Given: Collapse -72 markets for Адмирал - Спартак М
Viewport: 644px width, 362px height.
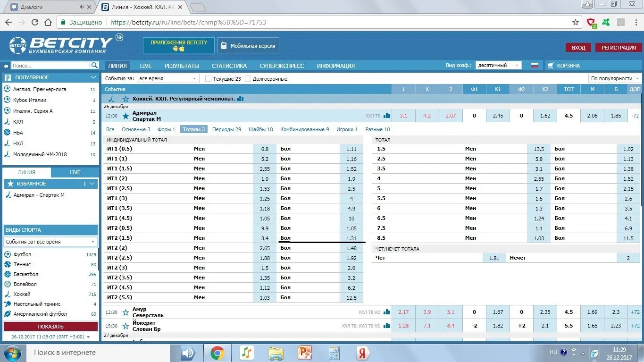Looking at the screenshot, I should 635,116.
